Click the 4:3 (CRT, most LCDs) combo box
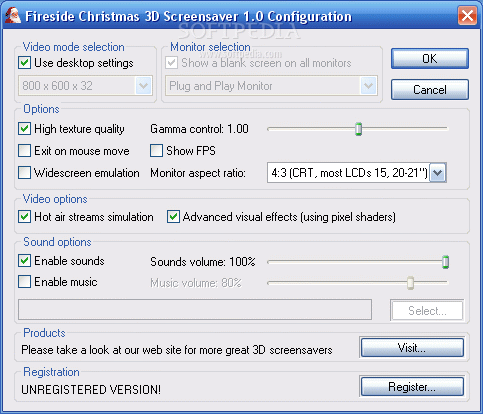This screenshot has height=414, width=483. click(x=357, y=173)
